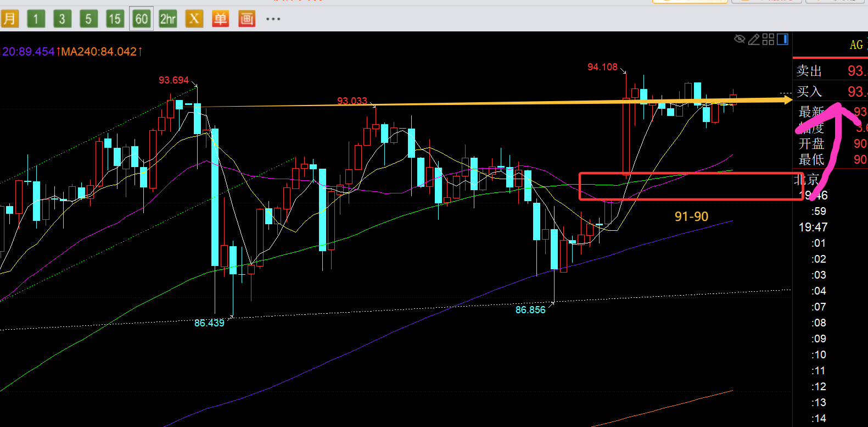Open the order (单) icon
The height and width of the screenshot is (427, 868).
(220, 19)
